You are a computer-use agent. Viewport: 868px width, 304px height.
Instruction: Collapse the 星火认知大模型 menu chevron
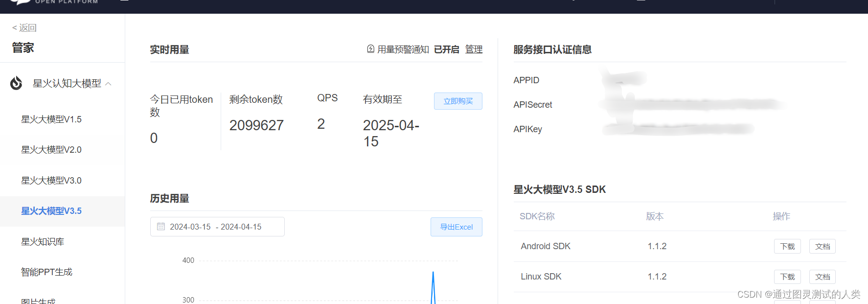pyautogui.click(x=109, y=84)
